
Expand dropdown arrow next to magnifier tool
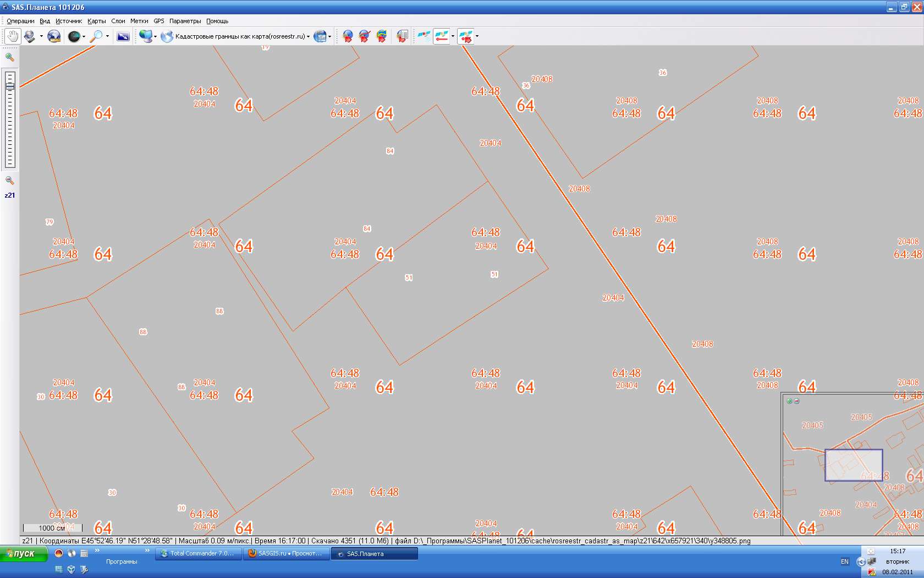107,36
